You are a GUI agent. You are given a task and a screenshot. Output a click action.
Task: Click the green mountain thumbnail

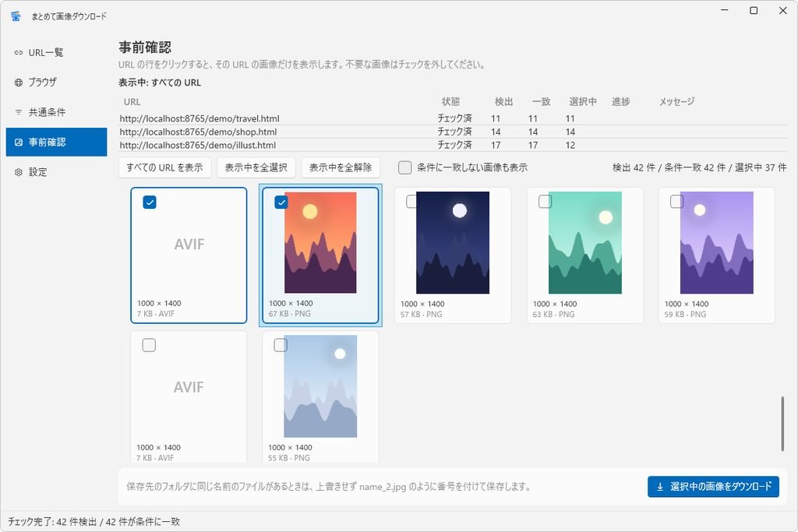point(584,242)
